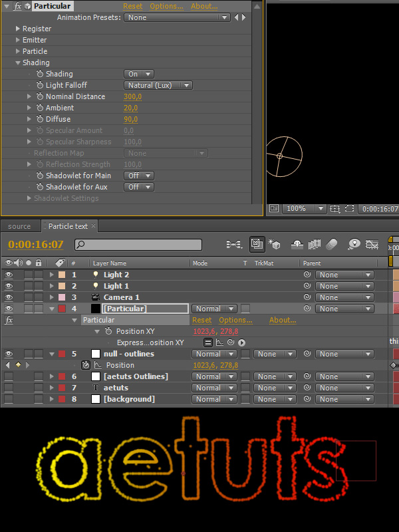Click the null - outlines Position stopwatch
Screen dimensions: 399x532
[x=86, y=365]
